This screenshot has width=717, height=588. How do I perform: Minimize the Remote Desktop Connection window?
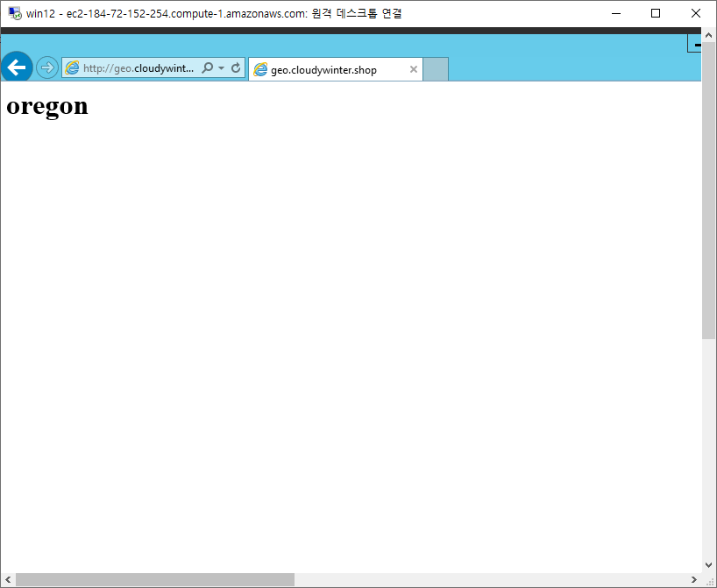616,13
